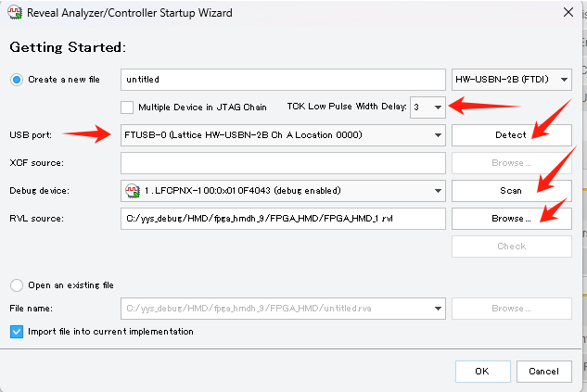587x392 pixels.
Task: Click the OK button
Action: coord(482,372)
